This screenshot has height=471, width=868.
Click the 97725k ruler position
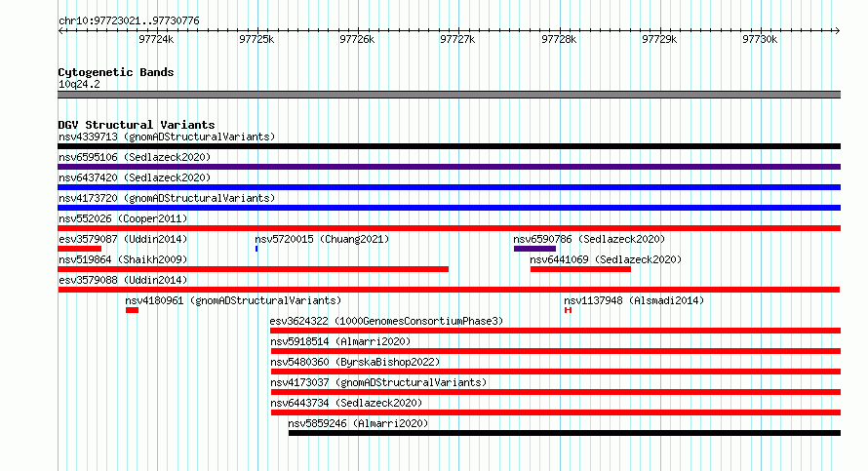(256, 39)
